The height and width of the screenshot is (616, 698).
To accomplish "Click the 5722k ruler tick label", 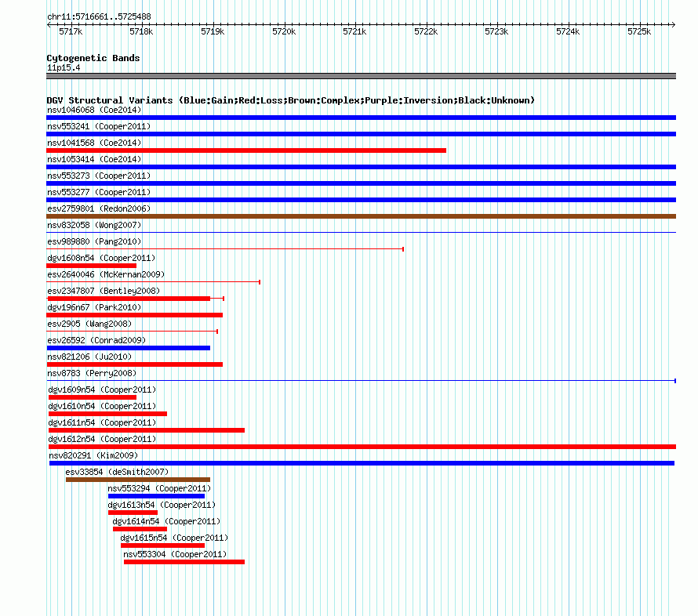I will tap(426, 31).
